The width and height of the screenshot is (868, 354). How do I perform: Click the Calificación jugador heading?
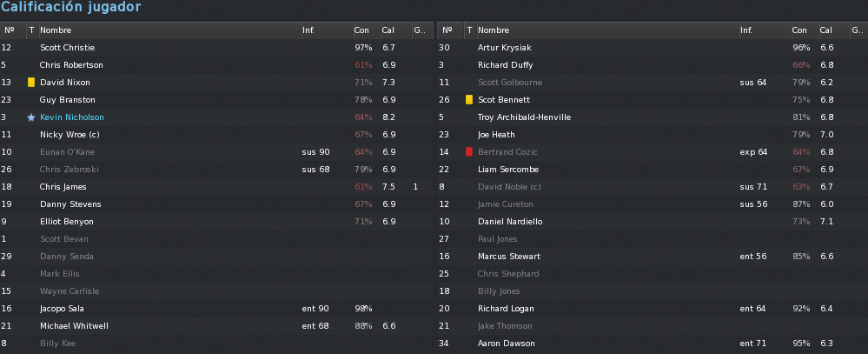pos(71,7)
